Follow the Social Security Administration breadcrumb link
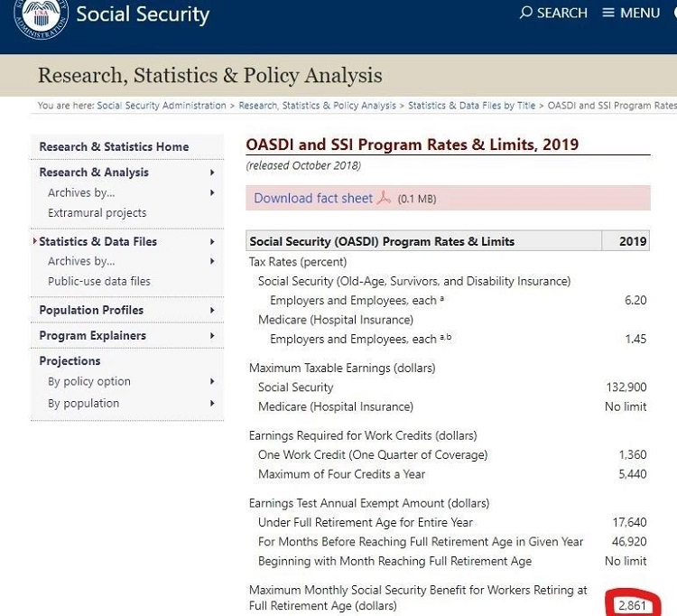The height and width of the screenshot is (616, 677). tap(162, 106)
